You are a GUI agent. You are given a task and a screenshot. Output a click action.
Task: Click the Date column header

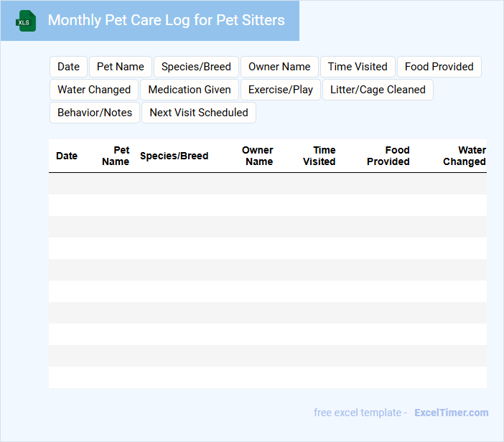(x=67, y=156)
